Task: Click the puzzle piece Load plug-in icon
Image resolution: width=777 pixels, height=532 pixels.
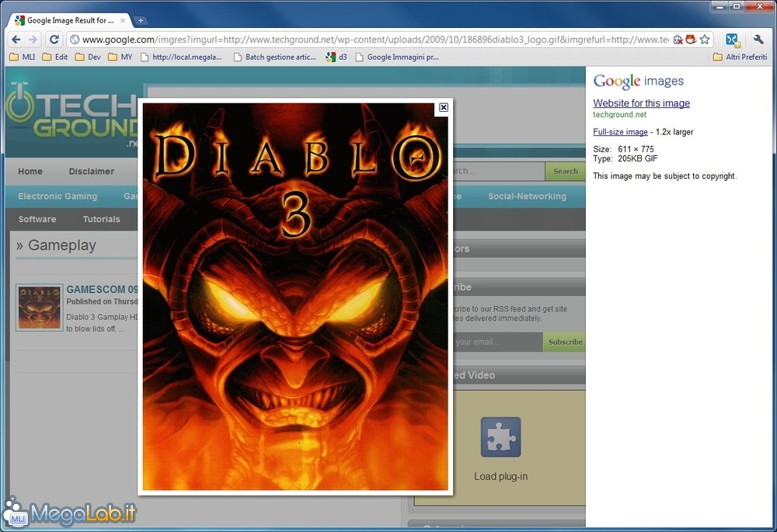Action: click(x=500, y=436)
